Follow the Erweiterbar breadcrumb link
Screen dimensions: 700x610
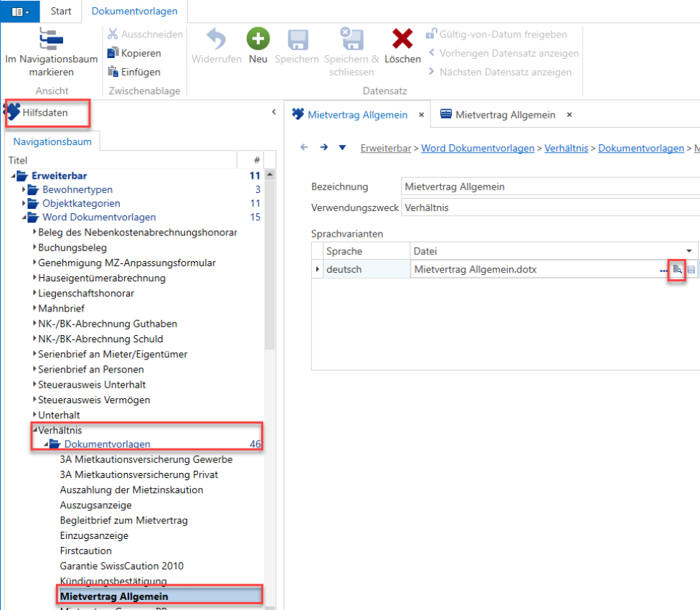(x=386, y=149)
